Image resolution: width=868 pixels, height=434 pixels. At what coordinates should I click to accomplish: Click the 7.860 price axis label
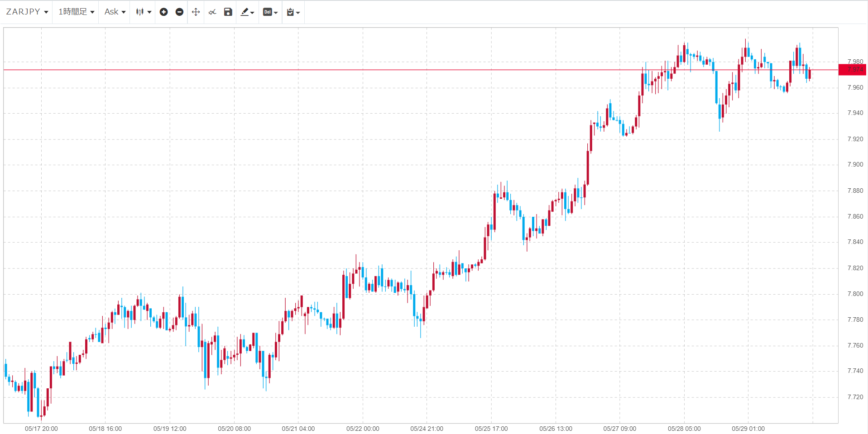pos(855,216)
